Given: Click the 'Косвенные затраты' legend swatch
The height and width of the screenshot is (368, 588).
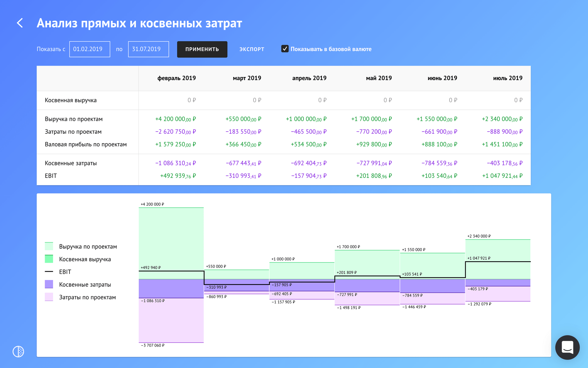Looking at the screenshot, I should tap(49, 284).
